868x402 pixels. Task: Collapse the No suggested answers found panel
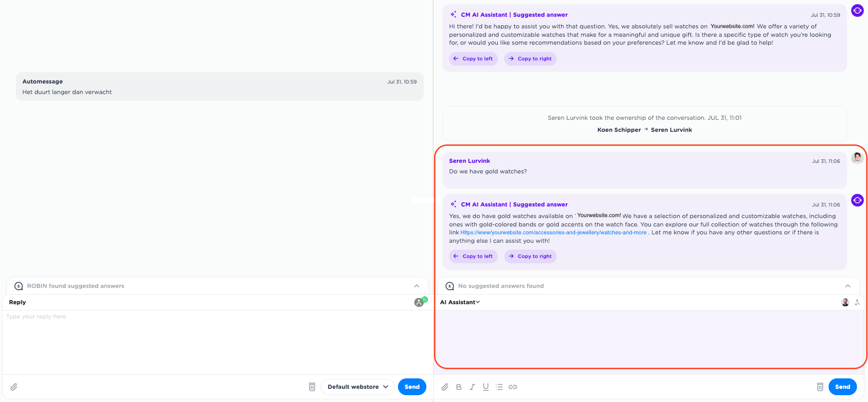coord(847,286)
